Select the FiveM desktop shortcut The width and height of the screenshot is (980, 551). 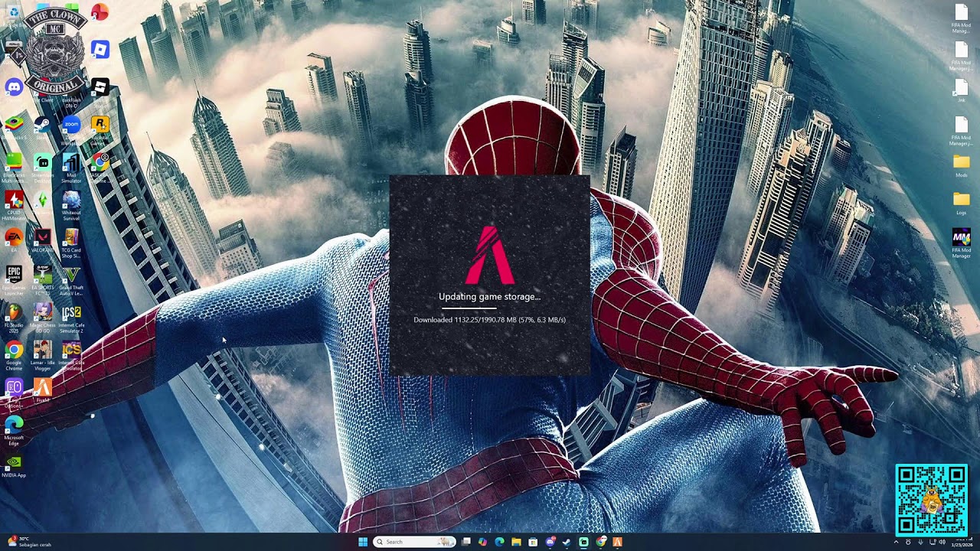[42, 390]
